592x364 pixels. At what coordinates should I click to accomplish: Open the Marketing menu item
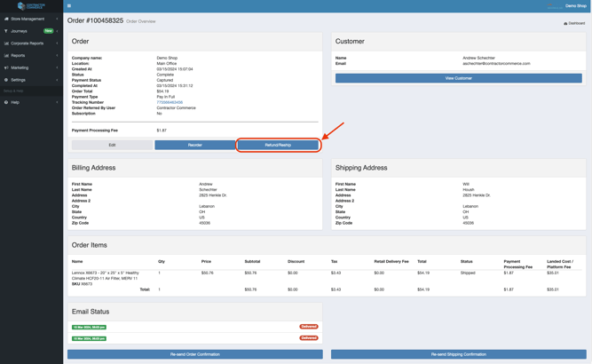31,67
